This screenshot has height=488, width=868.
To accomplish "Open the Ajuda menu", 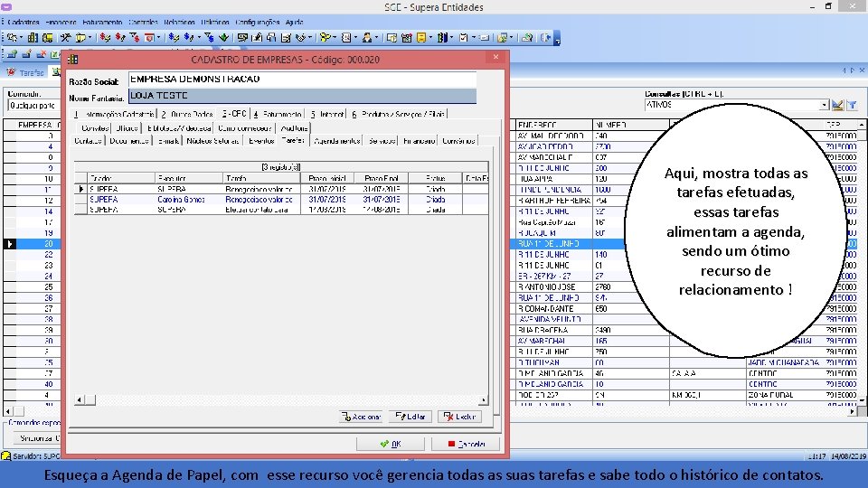I will (294, 22).
